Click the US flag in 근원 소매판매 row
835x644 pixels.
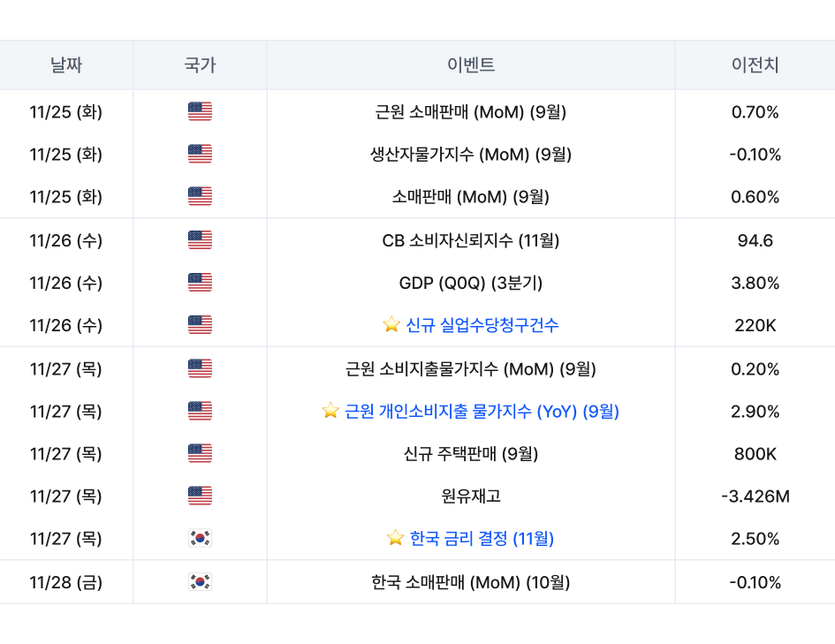[x=201, y=112]
